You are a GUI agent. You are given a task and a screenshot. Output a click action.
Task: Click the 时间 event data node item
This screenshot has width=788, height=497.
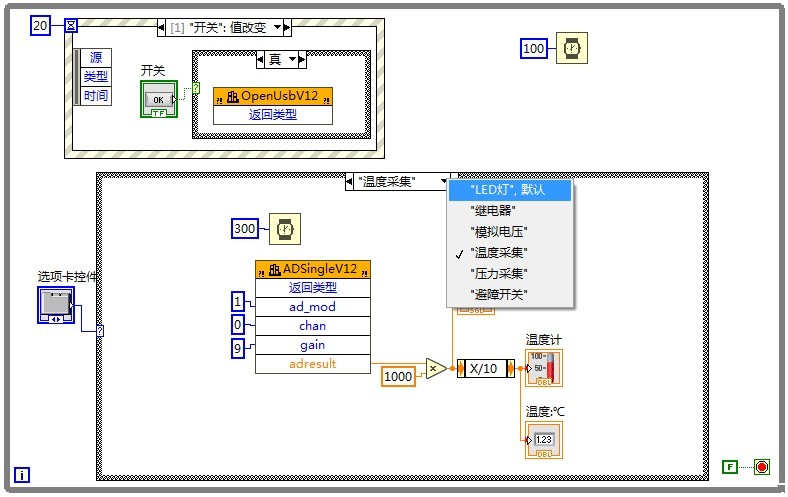(x=95, y=95)
